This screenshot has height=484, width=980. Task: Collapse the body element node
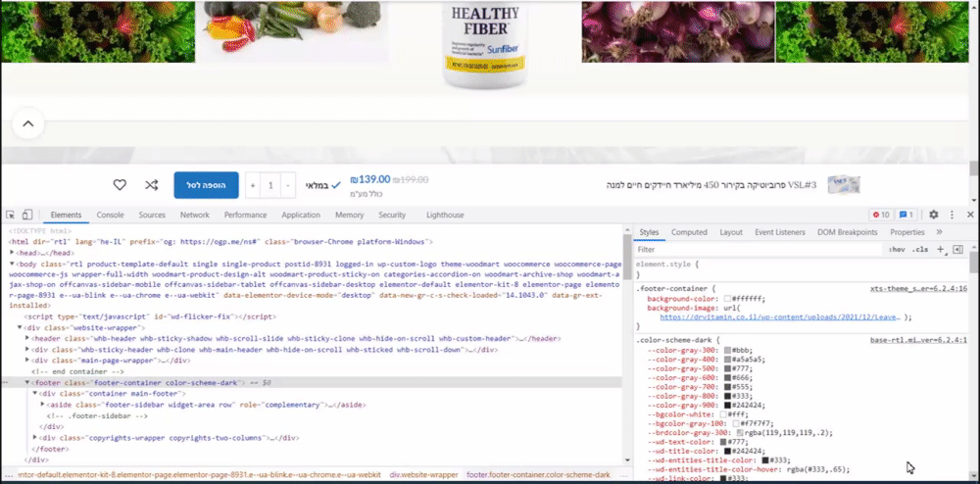click(12, 265)
